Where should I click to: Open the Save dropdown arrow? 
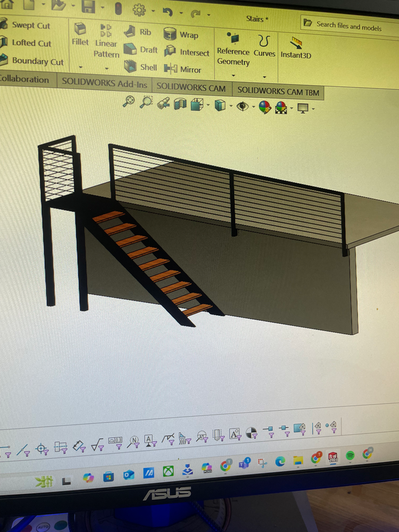click(x=102, y=7)
